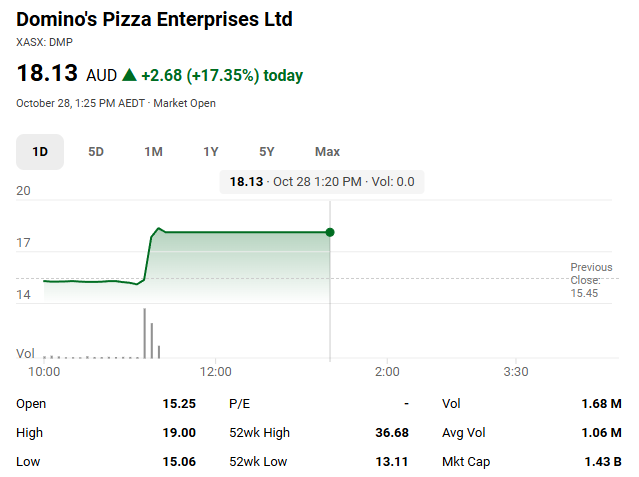Click the 18.13 price tooltip box
639x477 pixels.
pos(322,181)
